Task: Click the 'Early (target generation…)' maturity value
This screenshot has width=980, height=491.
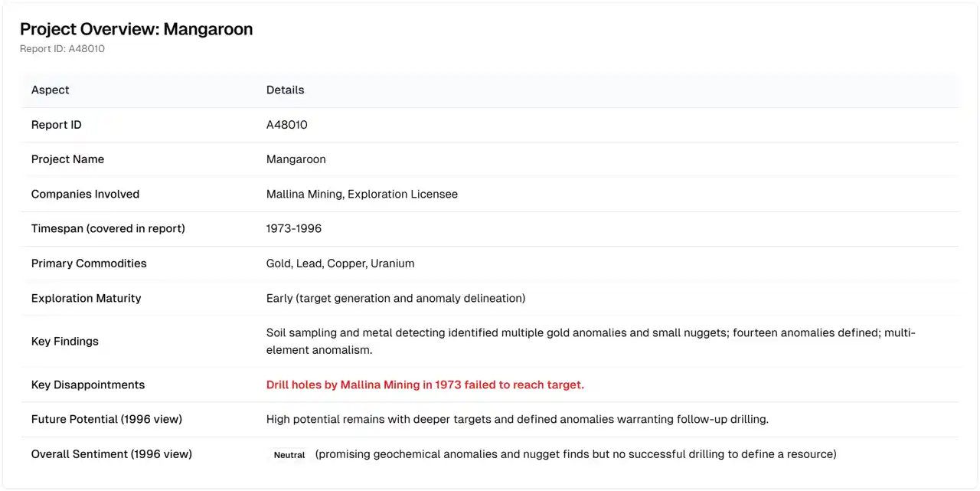Action: 396,299
